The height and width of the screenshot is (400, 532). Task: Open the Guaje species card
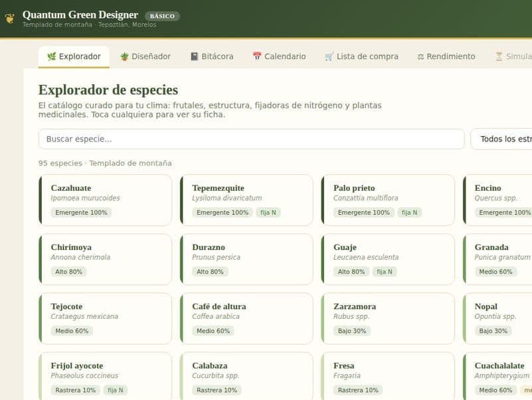388,259
